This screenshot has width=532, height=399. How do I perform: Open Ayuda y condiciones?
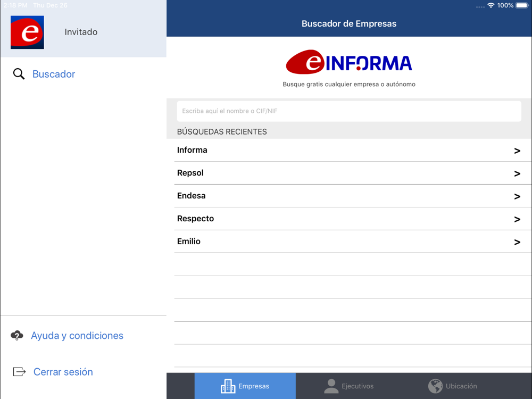pos(77,336)
